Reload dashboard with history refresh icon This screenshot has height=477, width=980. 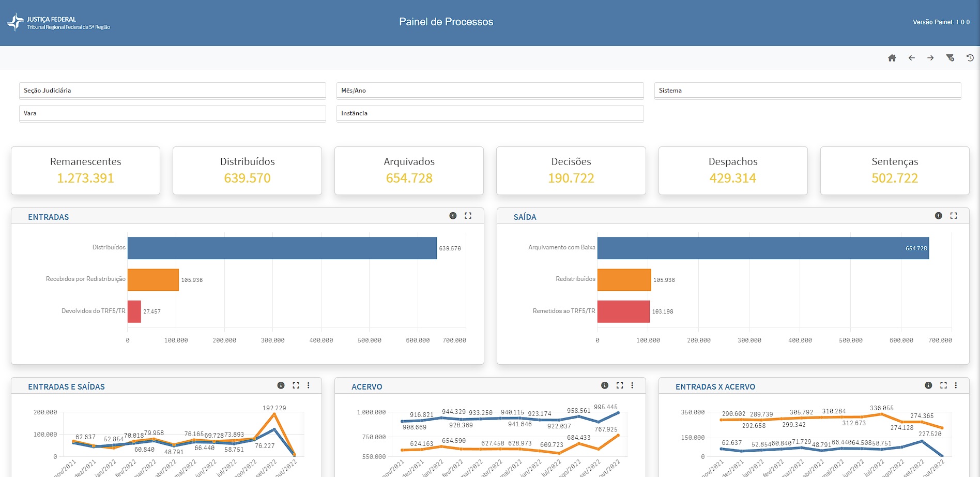click(970, 58)
